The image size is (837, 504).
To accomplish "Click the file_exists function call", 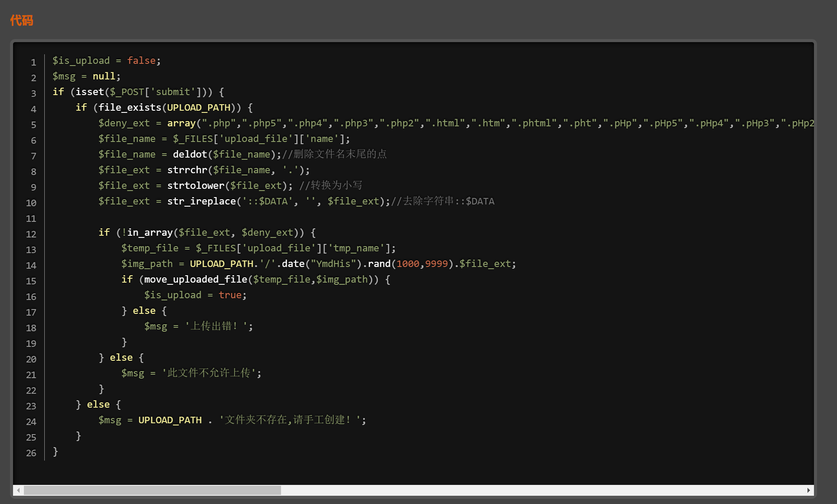I will point(130,108).
